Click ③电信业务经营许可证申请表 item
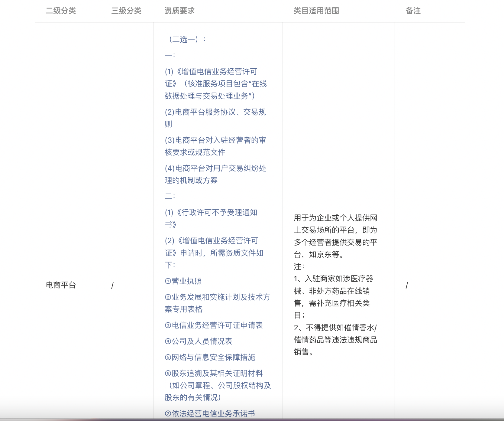 coord(214,325)
